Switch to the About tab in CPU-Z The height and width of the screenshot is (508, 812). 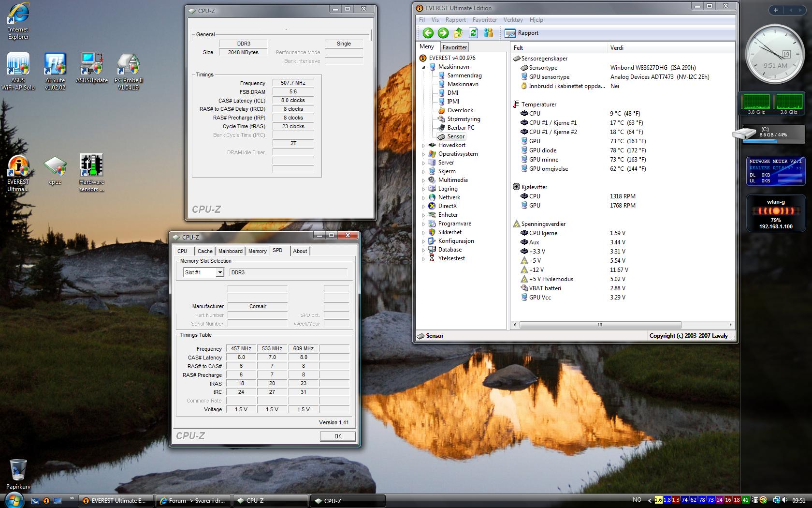pyautogui.click(x=300, y=251)
